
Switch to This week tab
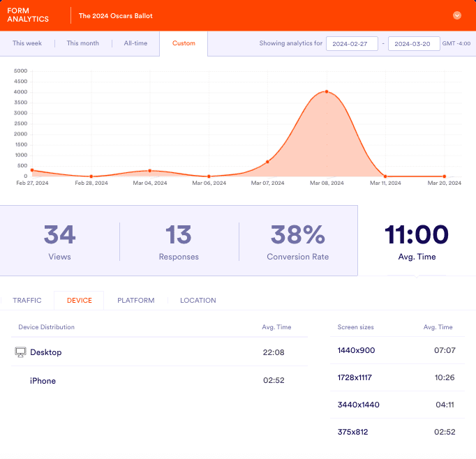tap(27, 43)
